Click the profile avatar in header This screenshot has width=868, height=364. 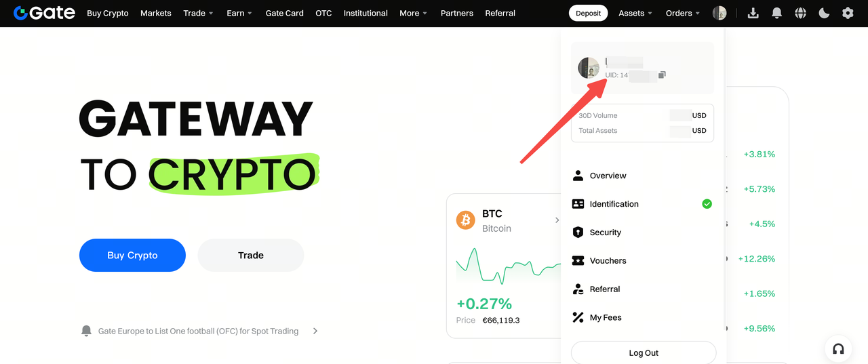pyautogui.click(x=719, y=13)
